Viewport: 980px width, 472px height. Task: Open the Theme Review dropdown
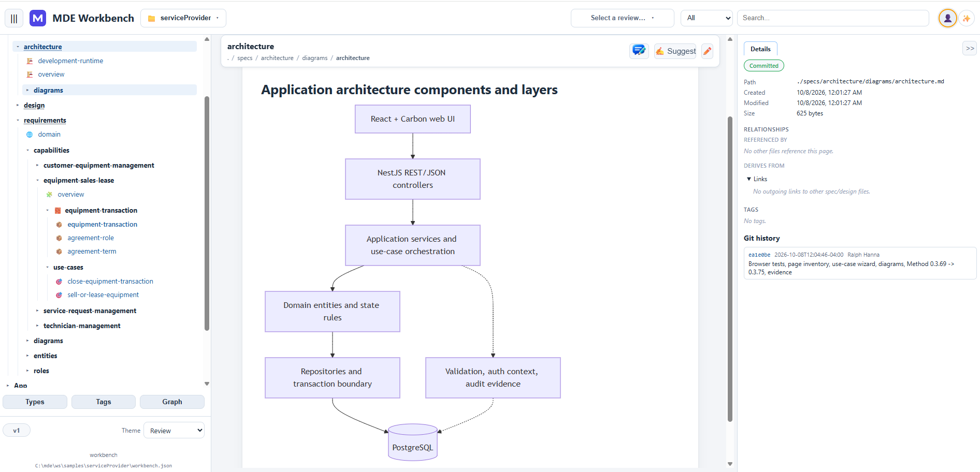[x=174, y=431]
